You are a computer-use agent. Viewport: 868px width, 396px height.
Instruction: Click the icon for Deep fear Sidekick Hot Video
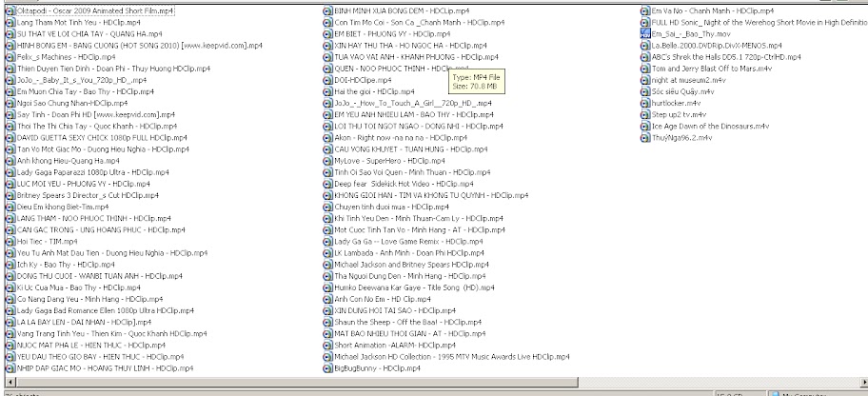pos(327,184)
